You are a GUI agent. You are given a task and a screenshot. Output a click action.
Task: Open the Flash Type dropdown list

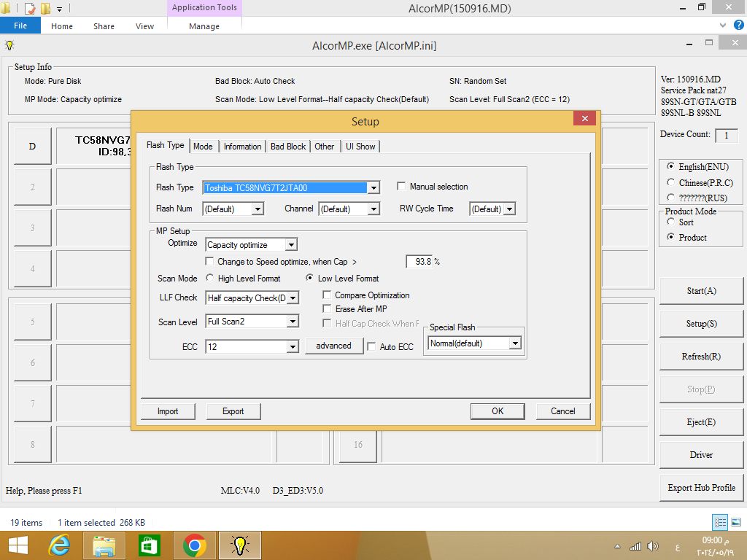[374, 187]
